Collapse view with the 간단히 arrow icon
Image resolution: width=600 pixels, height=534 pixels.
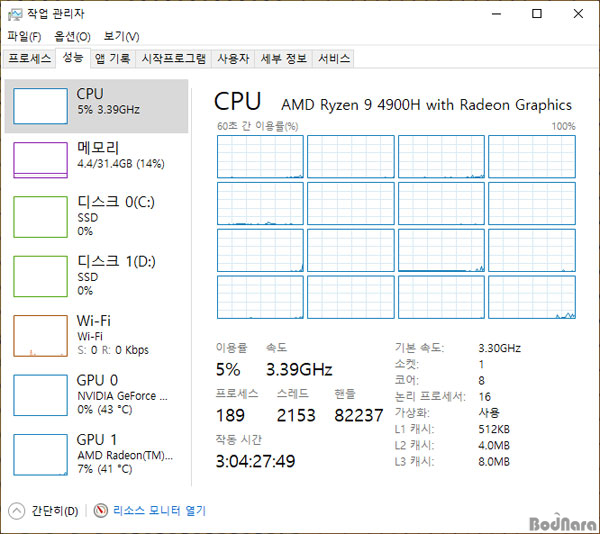click(16, 511)
